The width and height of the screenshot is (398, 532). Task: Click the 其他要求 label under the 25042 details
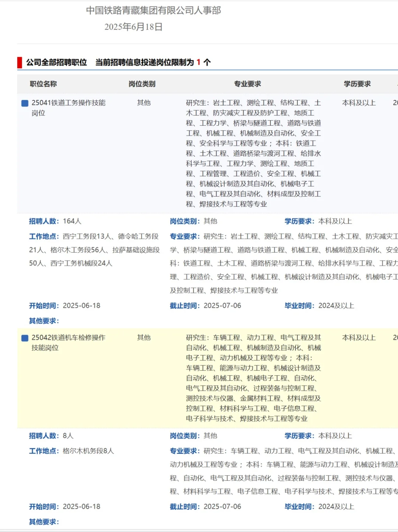(44, 522)
